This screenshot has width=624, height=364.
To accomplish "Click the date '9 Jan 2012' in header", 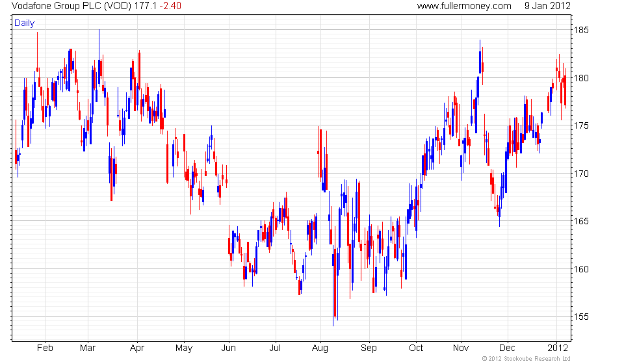I will 547,6.
